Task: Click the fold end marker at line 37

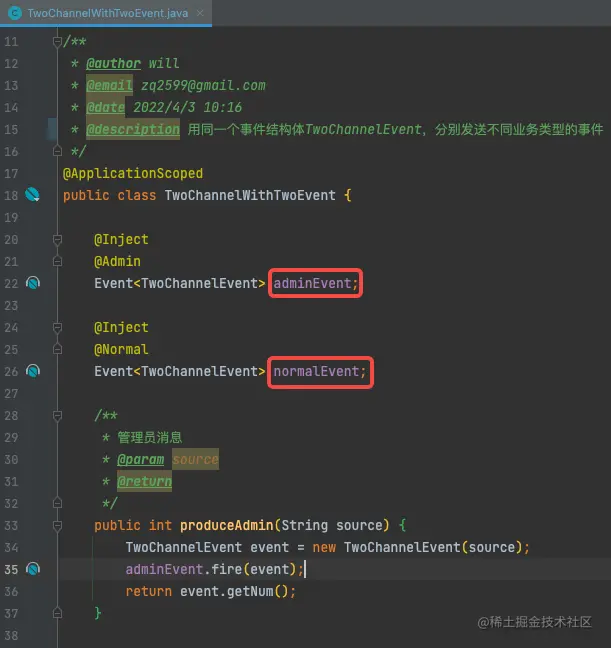Action: point(57,613)
